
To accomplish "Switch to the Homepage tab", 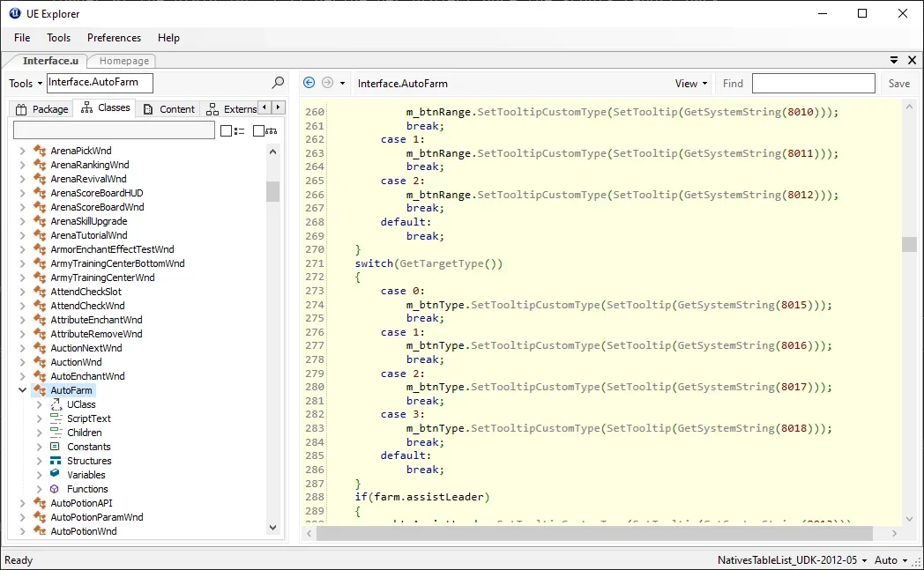I will pos(123,61).
